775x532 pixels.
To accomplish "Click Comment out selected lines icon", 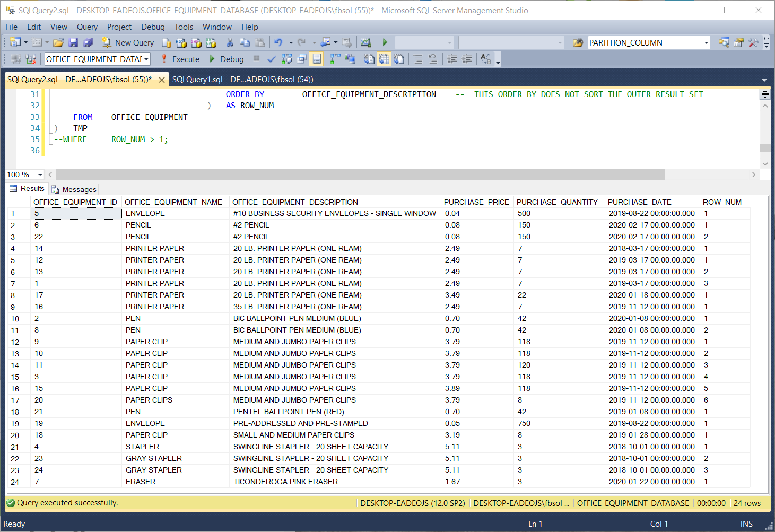I will [x=418, y=59].
